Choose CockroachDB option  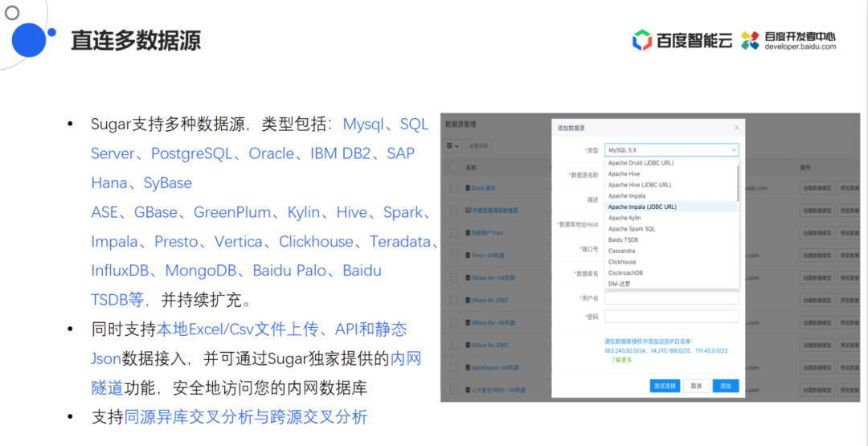pos(671,272)
